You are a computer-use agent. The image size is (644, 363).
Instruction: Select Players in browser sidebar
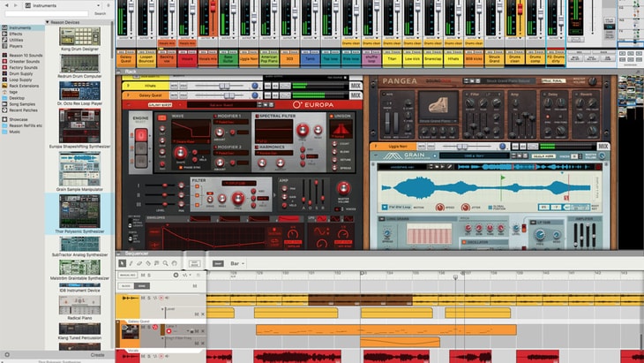coord(16,46)
